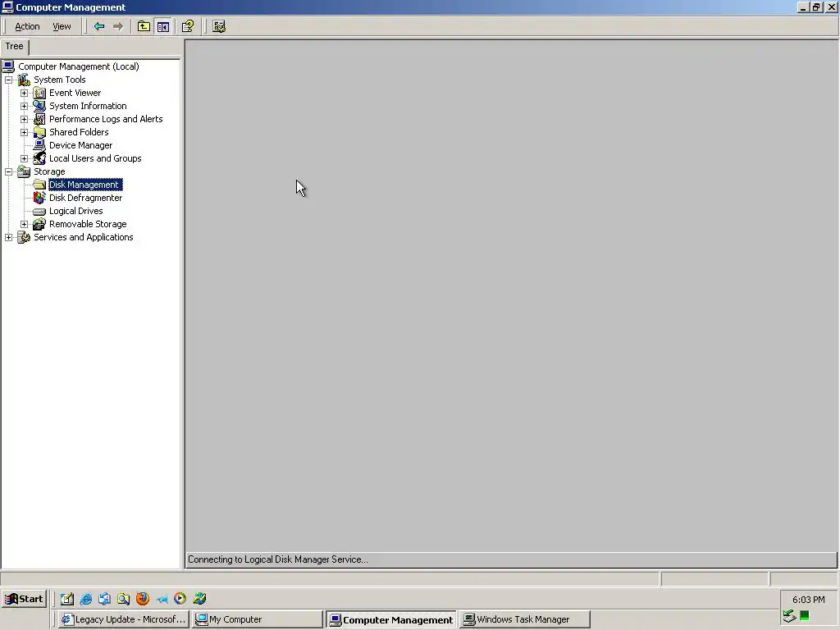840x630 pixels.
Task: Launch Internet Explorer from quick launch
Action: click(85, 599)
